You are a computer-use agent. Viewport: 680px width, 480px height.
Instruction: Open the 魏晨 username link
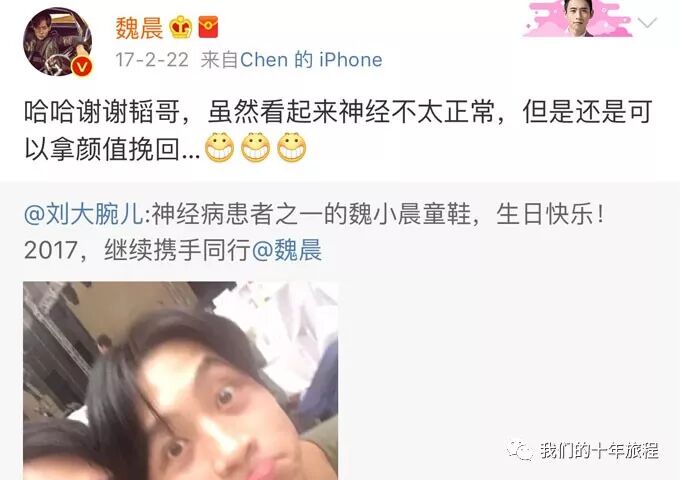pos(139,28)
